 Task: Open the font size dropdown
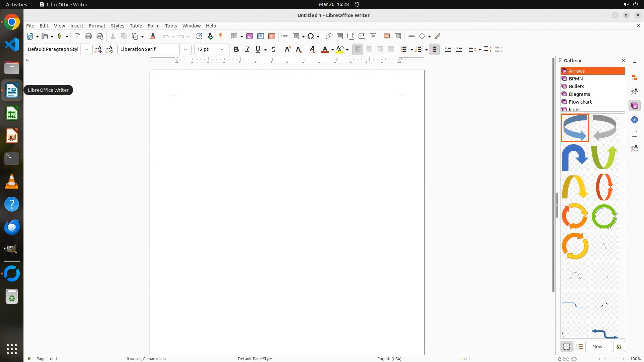[x=222, y=49]
